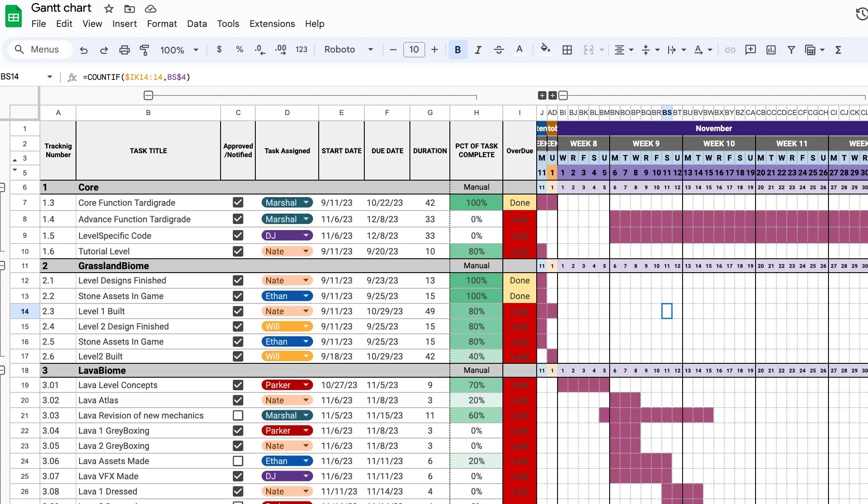The image size is (868, 504).
Task: Click the increase font size plus button
Action: (434, 49)
